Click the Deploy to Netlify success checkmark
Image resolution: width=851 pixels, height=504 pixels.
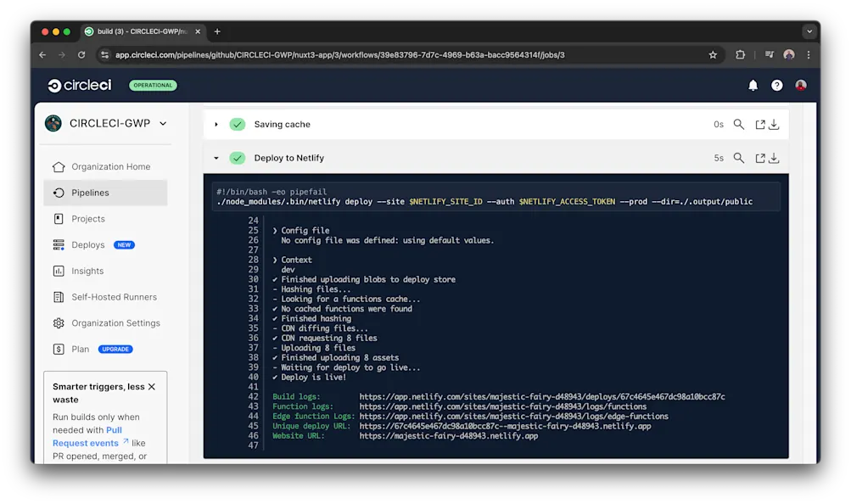pos(238,158)
